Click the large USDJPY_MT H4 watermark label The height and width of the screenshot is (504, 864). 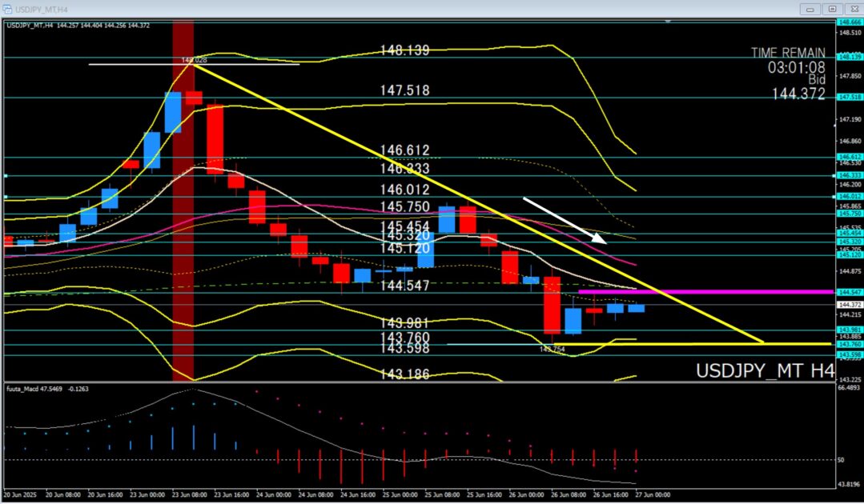(x=764, y=371)
